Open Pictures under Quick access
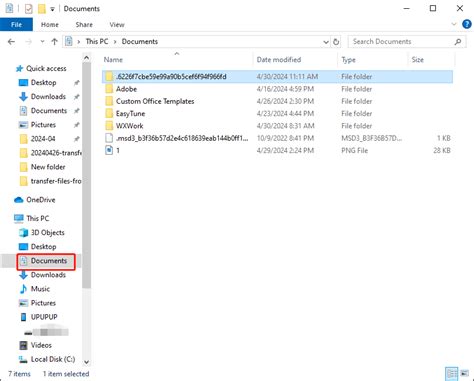The width and height of the screenshot is (474, 381). click(43, 125)
